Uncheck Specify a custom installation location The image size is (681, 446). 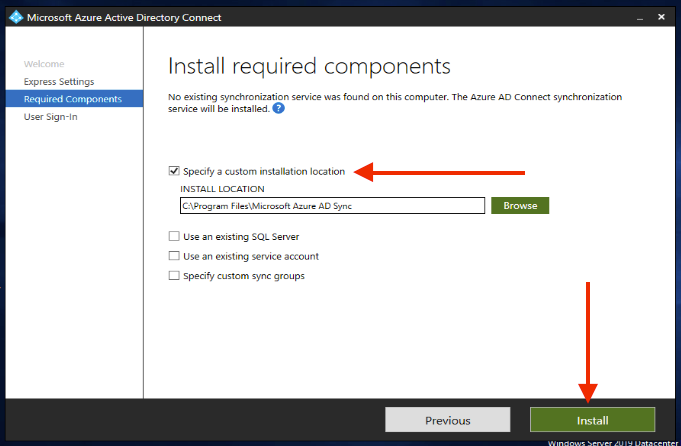174,171
